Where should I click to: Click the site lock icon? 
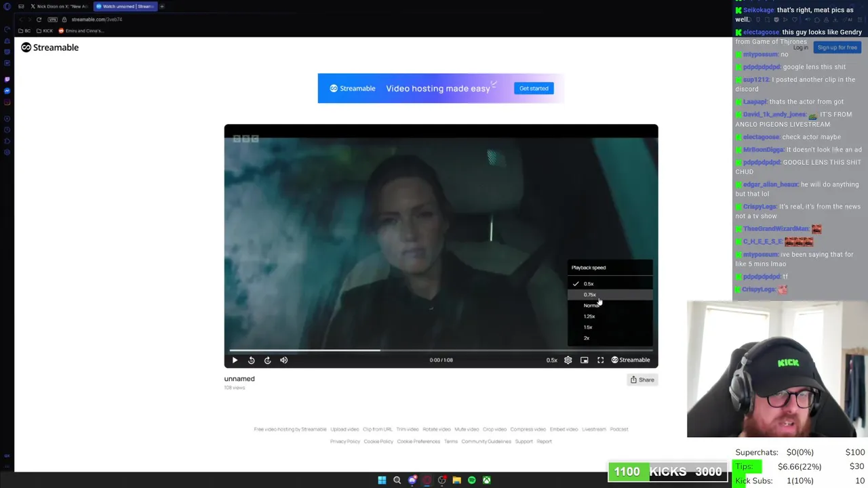[x=64, y=20]
